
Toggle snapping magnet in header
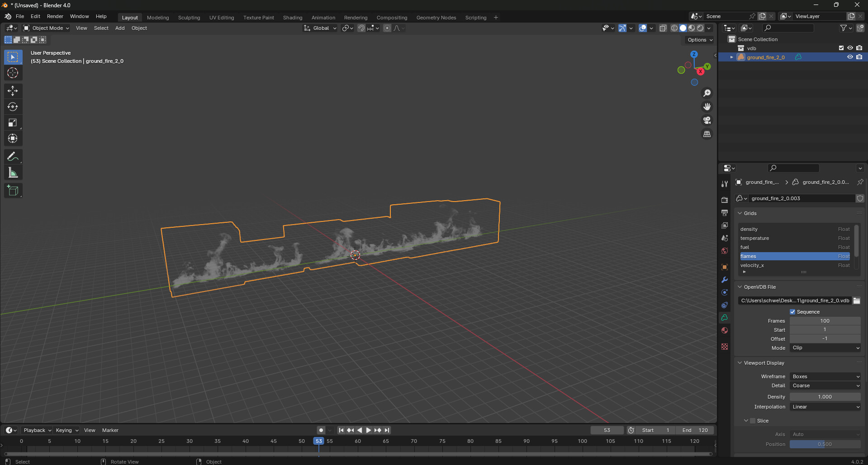(x=361, y=28)
